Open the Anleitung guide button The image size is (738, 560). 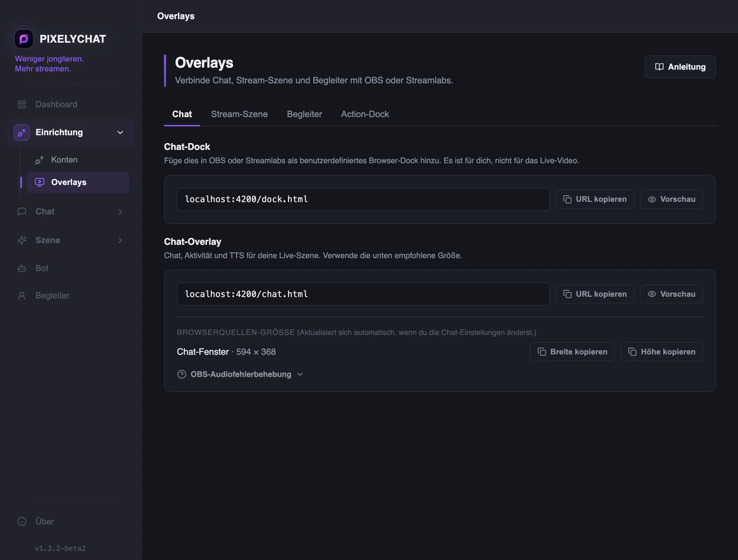click(680, 67)
